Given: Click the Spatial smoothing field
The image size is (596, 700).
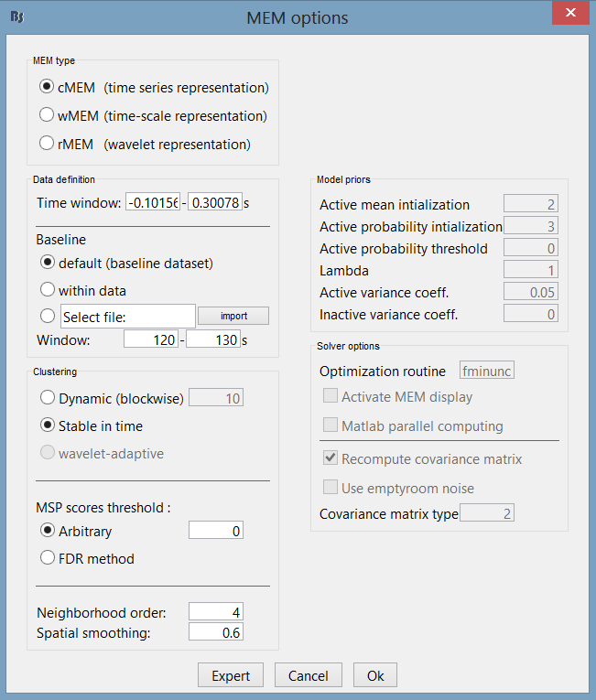Looking at the screenshot, I should coord(216,631).
